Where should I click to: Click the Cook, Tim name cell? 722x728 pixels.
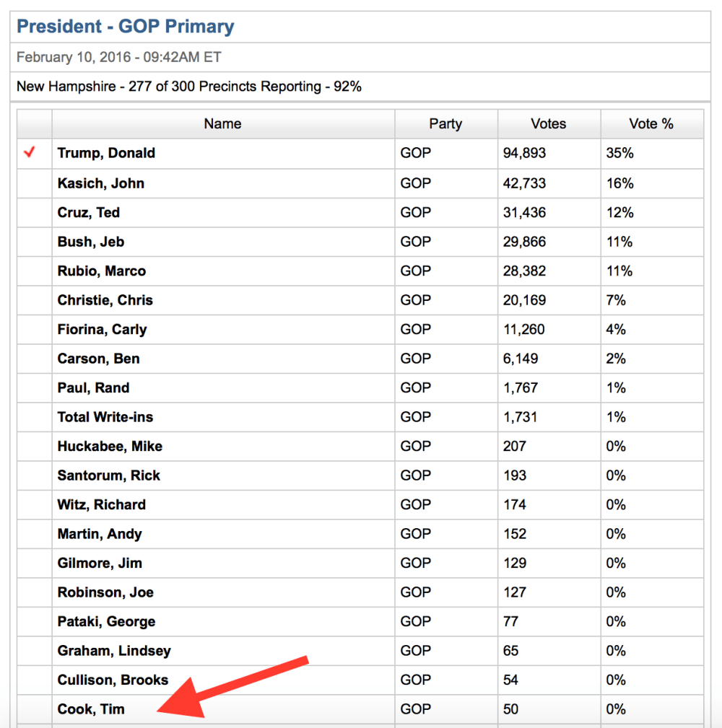91,709
